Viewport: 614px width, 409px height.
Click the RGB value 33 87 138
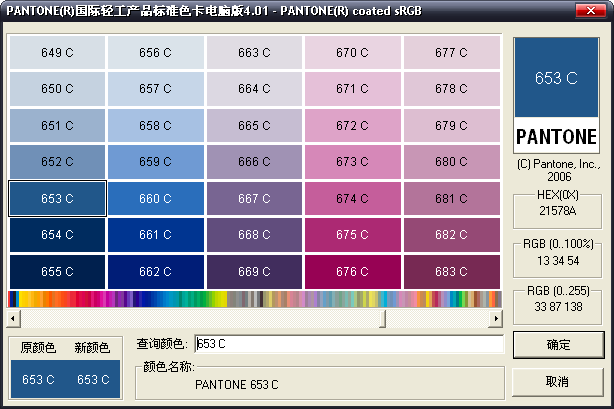click(558, 307)
